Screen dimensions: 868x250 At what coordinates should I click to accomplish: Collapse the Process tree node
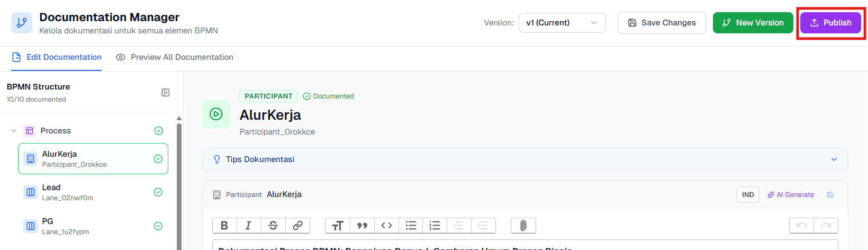[14, 131]
